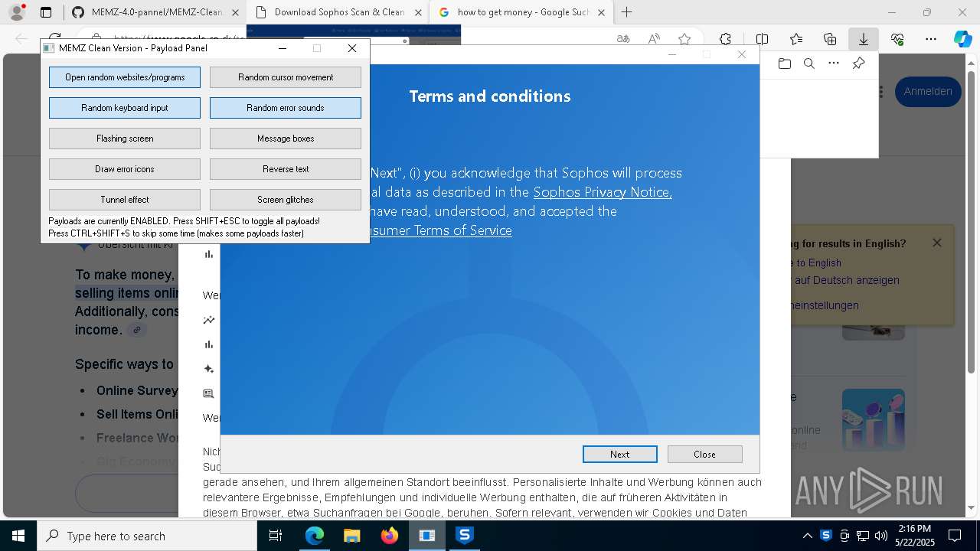Open the volume control in system tray
This screenshot has width=980, height=551.
click(x=881, y=536)
